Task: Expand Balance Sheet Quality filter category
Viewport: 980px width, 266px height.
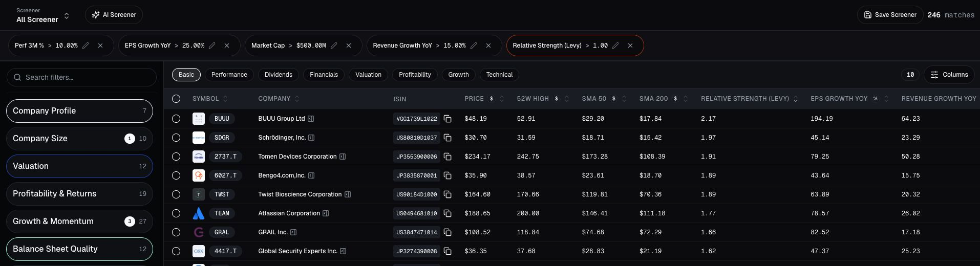Action: tap(79, 249)
